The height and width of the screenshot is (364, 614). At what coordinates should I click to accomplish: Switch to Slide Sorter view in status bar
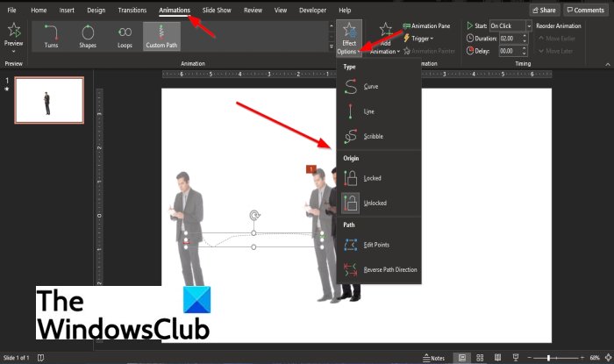(480, 357)
